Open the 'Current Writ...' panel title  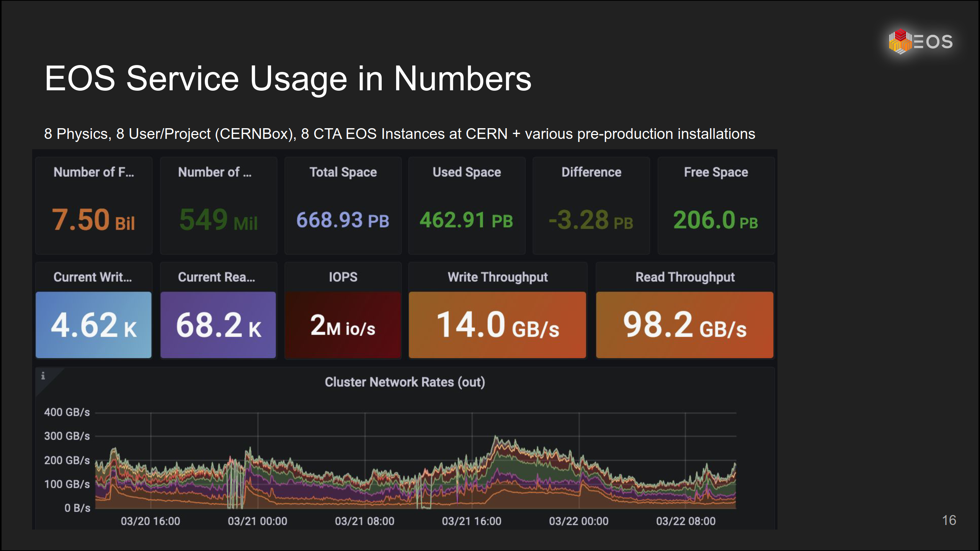[93, 277]
